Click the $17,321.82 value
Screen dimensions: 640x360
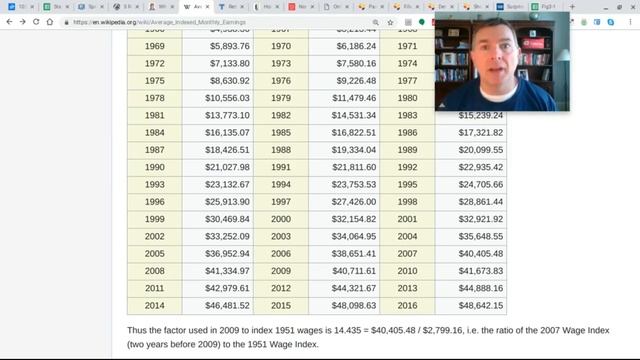(x=480, y=133)
